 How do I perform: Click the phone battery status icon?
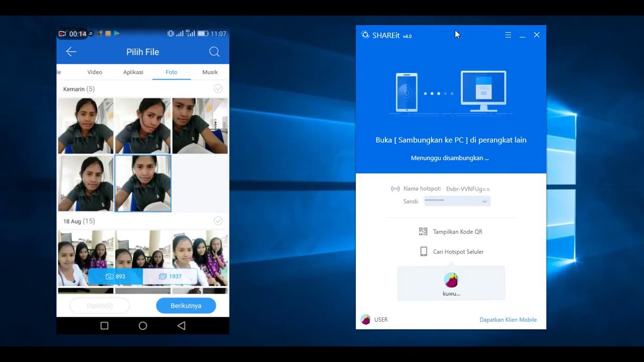pos(203,34)
